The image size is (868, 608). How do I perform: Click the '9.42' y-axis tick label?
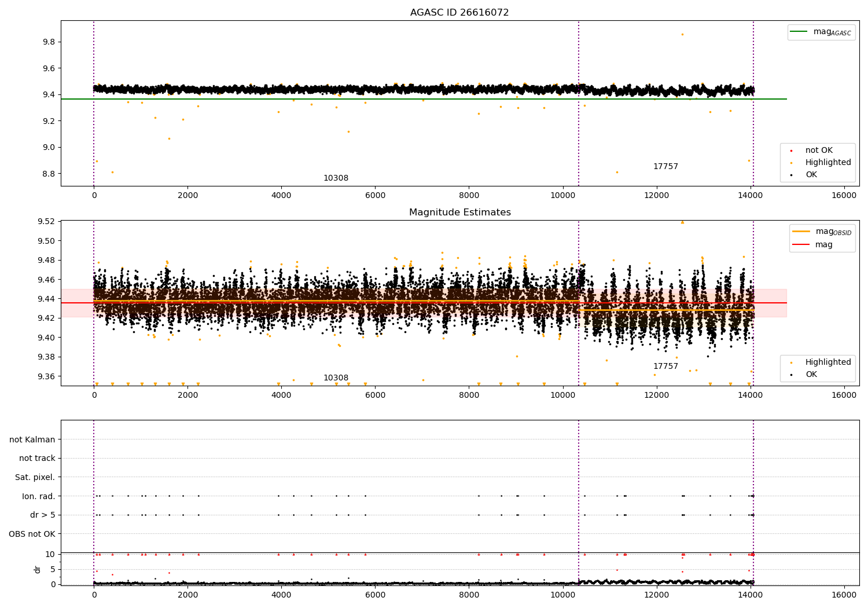(x=46, y=318)
